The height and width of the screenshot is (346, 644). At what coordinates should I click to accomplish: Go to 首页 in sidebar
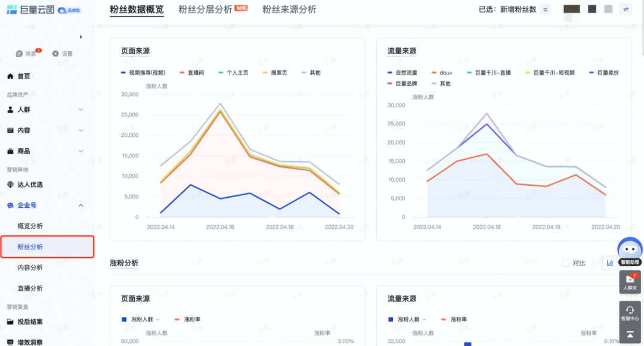click(x=24, y=76)
